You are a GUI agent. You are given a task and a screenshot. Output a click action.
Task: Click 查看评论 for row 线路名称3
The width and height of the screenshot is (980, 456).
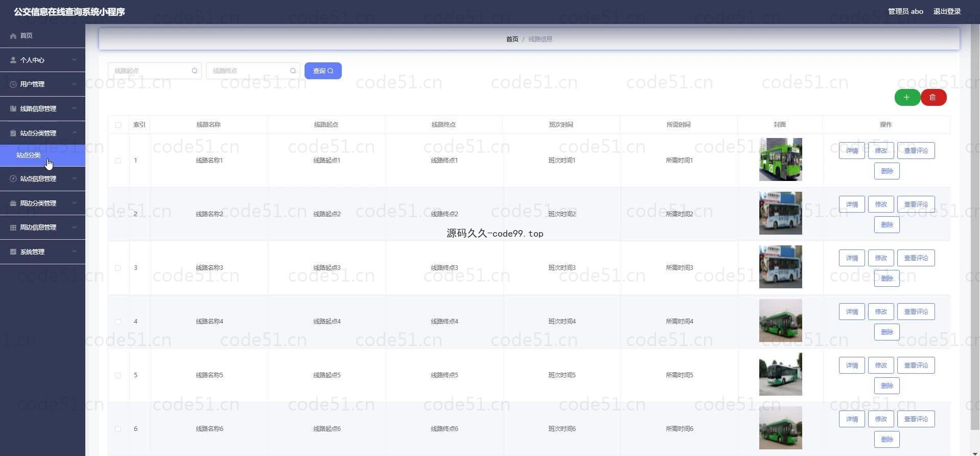[916, 258]
